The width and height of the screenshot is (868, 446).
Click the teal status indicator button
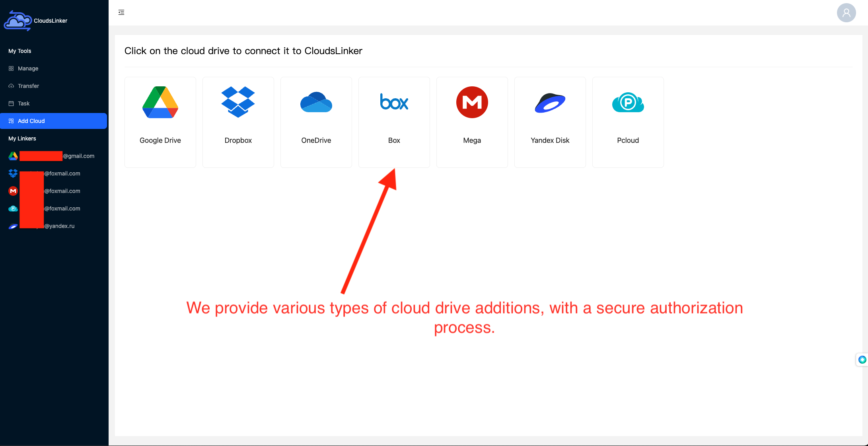point(862,360)
